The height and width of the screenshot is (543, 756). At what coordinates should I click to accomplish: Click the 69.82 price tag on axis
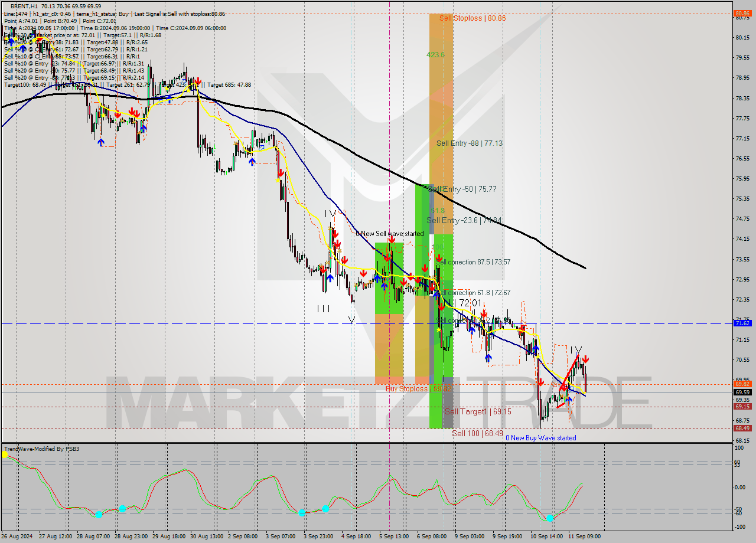pos(742,384)
